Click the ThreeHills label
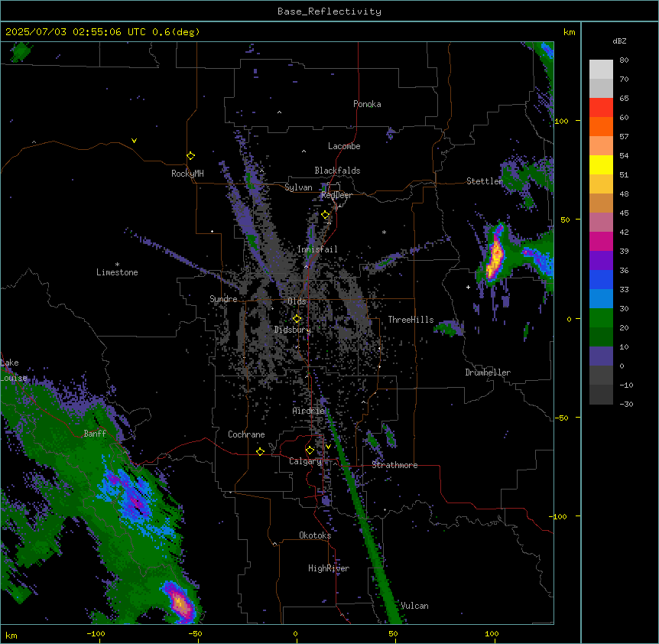 pos(411,320)
